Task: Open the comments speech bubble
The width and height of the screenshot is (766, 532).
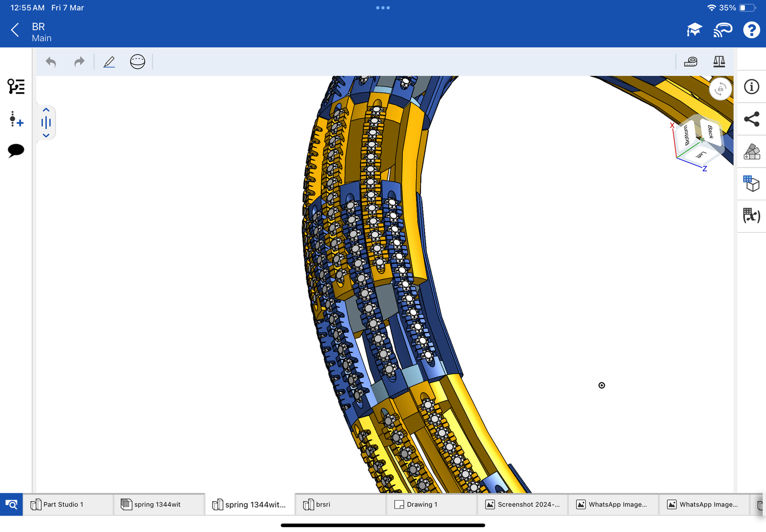Action: click(x=16, y=150)
